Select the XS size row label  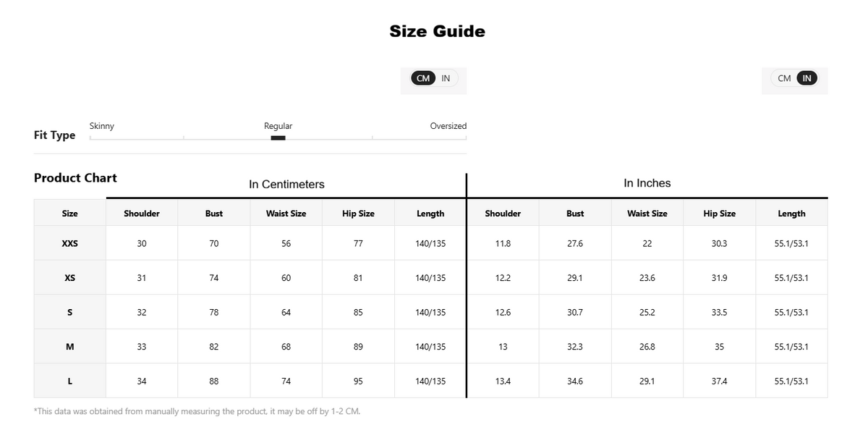pyautogui.click(x=70, y=278)
